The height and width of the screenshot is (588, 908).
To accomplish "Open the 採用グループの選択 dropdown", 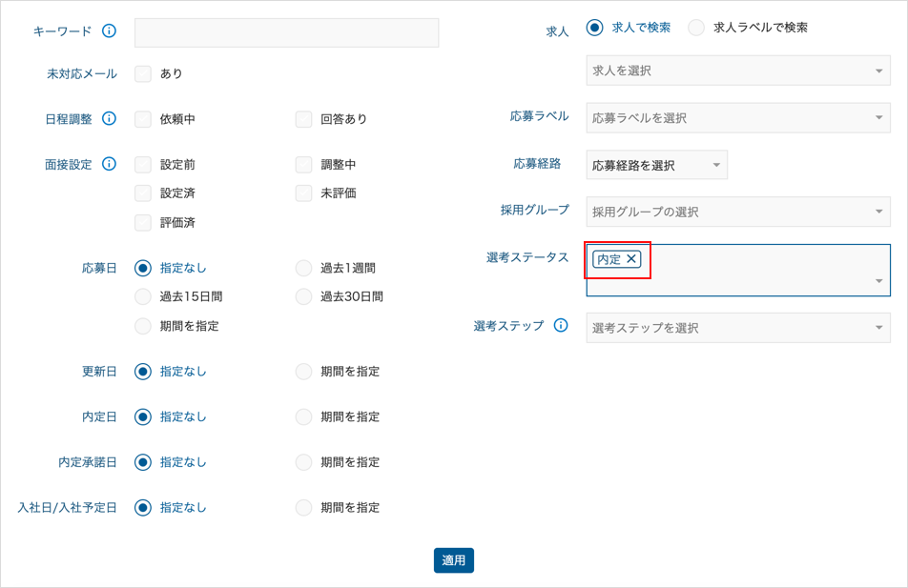I will tap(738, 212).
